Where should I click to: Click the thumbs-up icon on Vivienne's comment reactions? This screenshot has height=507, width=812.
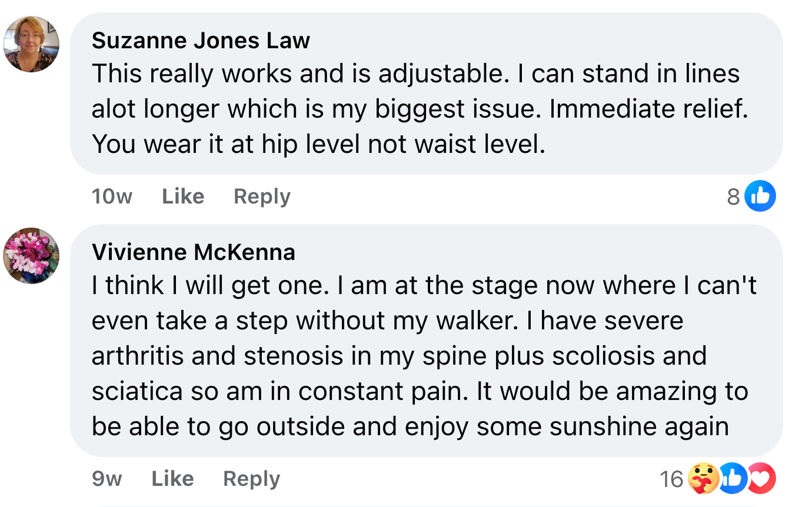coord(733,478)
